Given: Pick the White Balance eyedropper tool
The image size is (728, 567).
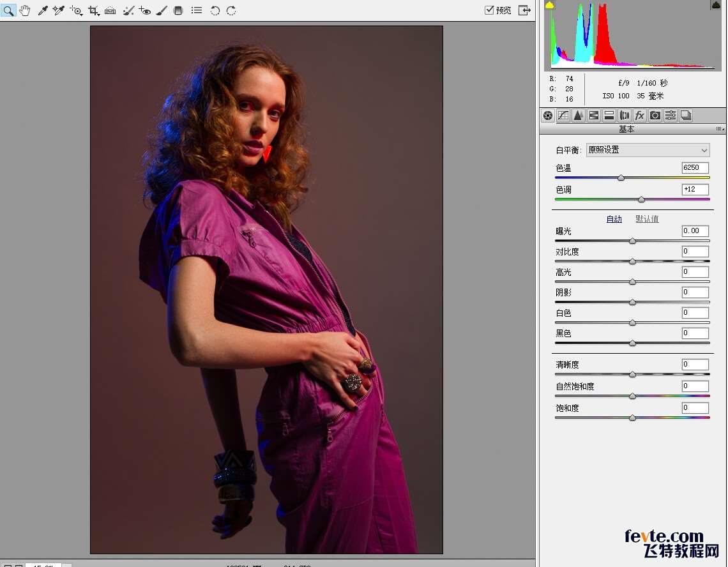Looking at the screenshot, I should 43,10.
